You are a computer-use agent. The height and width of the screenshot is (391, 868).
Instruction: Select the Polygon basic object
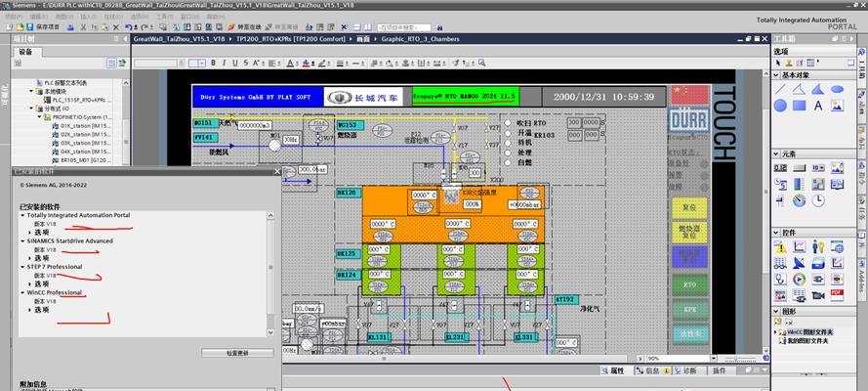click(799, 89)
